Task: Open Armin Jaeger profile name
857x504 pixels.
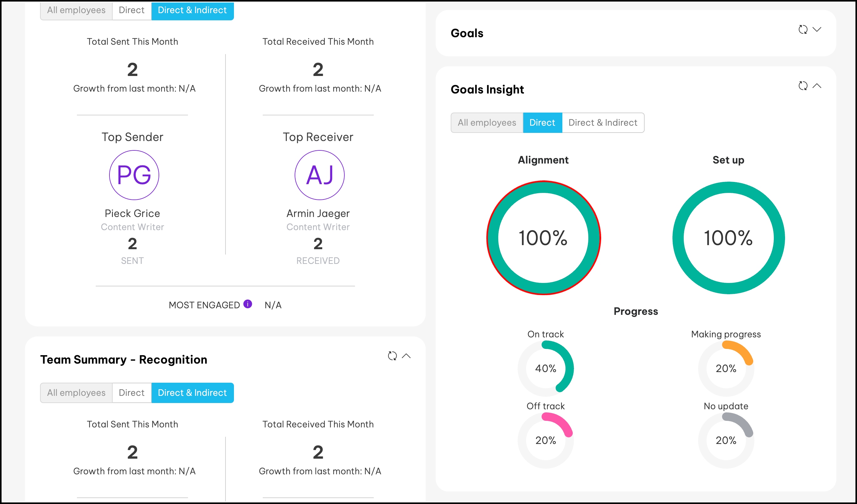Action: click(318, 214)
